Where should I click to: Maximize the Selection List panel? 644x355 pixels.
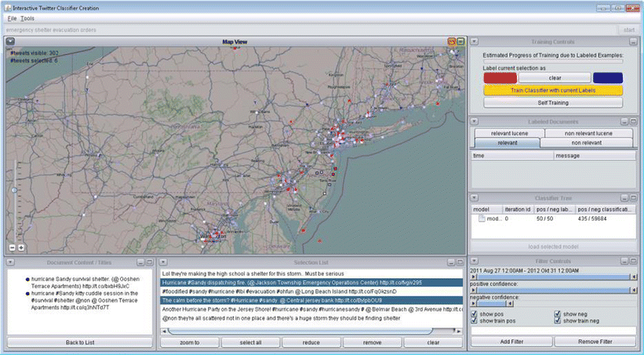tap(460, 262)
